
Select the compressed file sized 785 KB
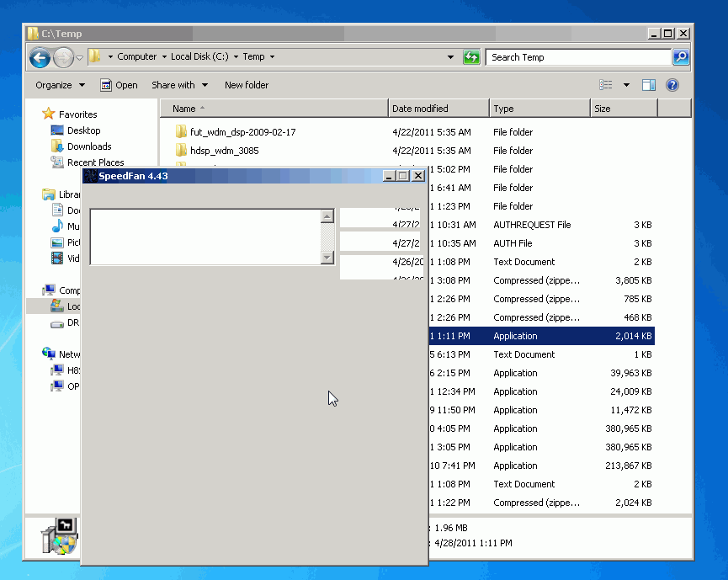542,299
